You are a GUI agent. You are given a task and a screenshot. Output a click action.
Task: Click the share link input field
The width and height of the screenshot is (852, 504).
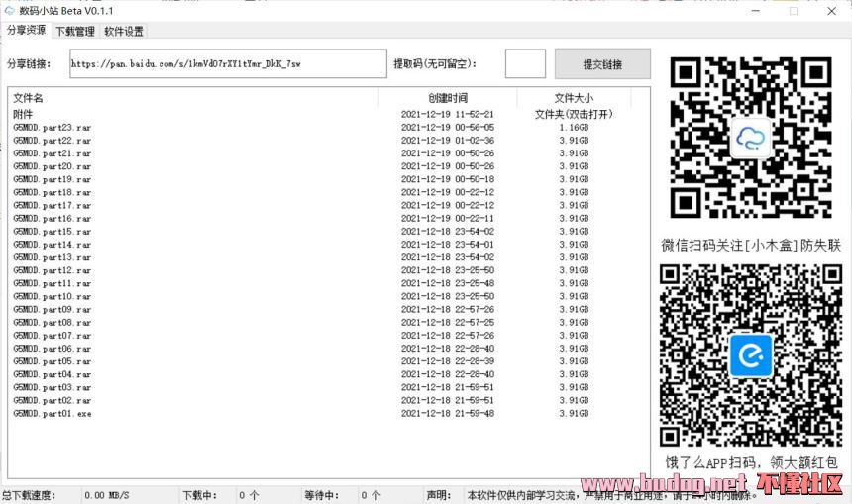228,63
